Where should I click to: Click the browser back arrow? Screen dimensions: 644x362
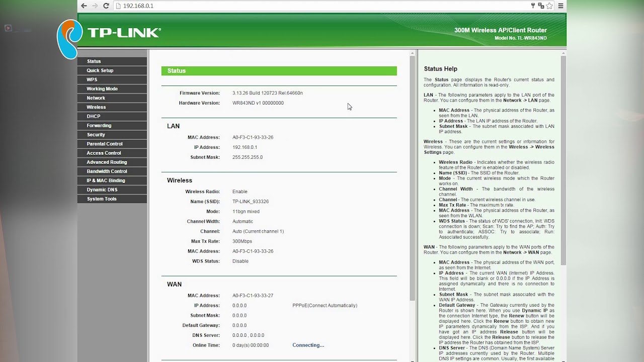tap(84, 6)
